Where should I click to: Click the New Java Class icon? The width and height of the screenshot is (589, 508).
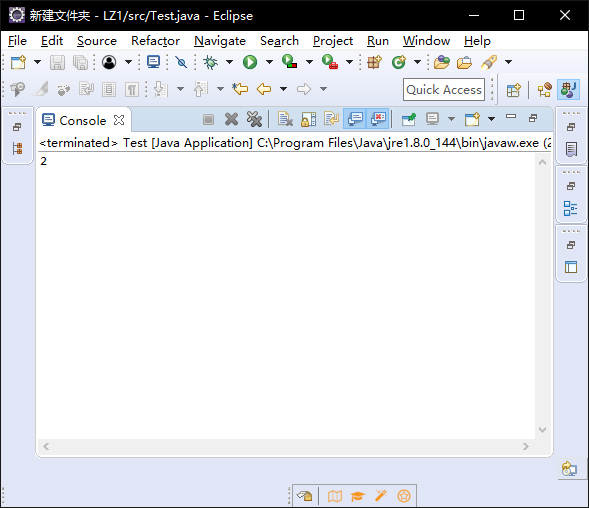(x=399, y=62)
